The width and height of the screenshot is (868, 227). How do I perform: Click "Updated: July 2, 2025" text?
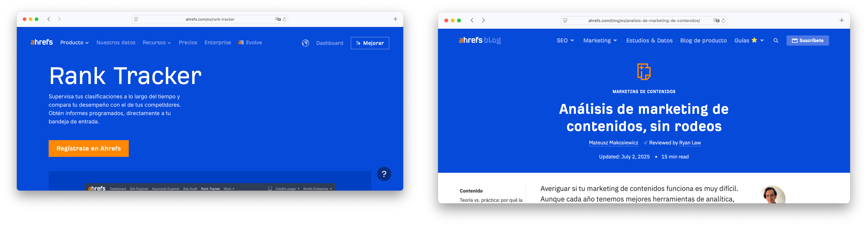[624, 157]
